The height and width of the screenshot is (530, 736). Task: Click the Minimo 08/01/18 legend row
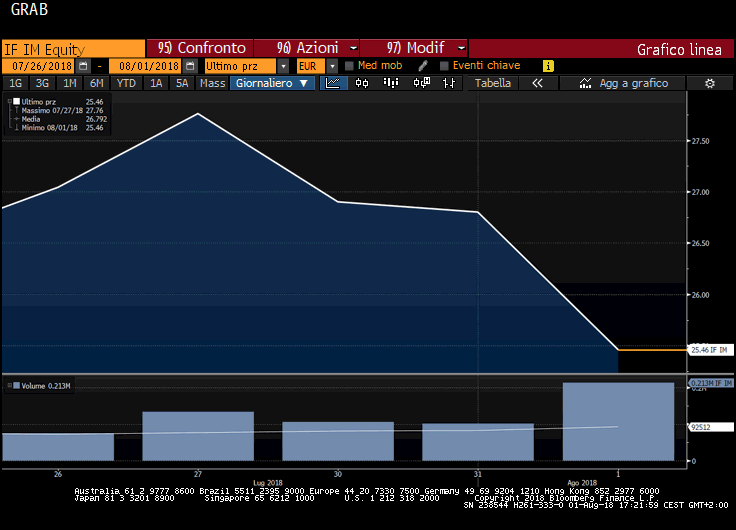click(58, 128)
